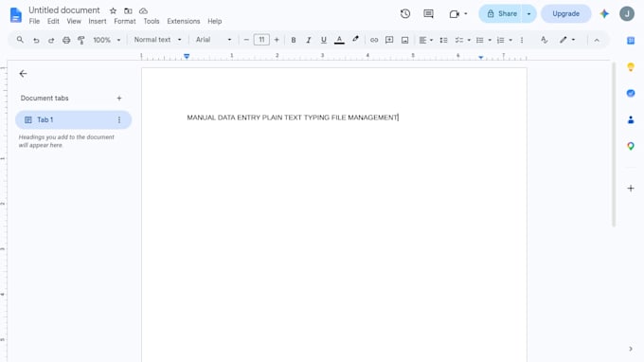Open version history clock icon
Viewport: 644px width, 362px height.
(x=405, y=13)
